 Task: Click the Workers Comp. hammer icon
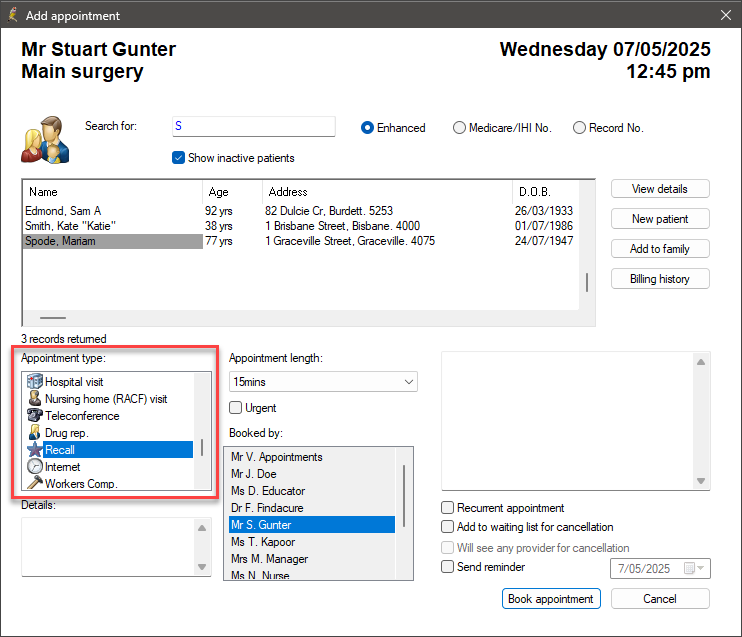coord(35,483)
